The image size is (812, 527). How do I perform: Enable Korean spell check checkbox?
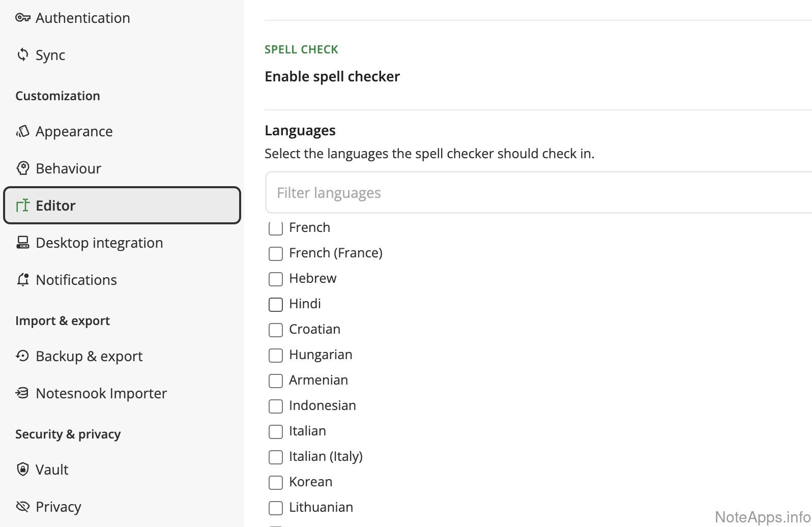(275, 482)
